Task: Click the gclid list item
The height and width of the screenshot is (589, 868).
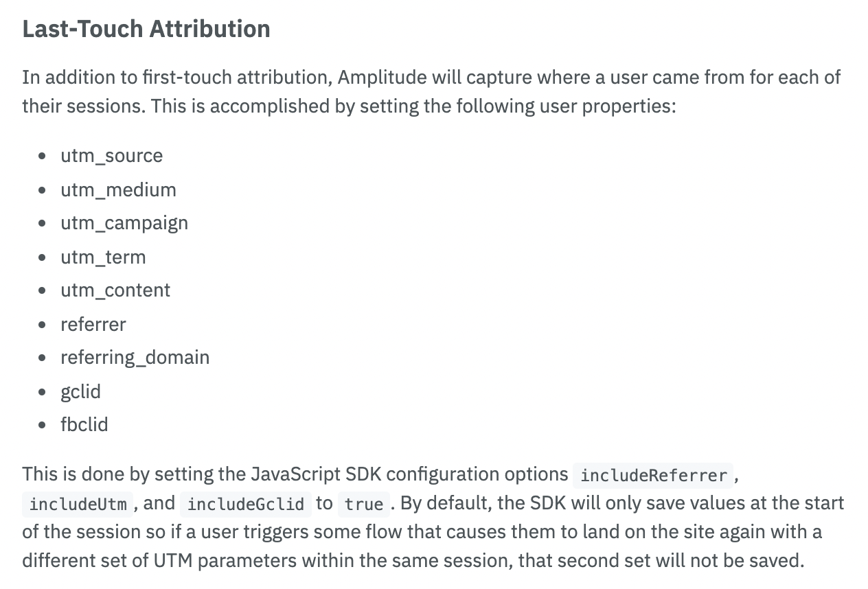Action: [81, 391]
